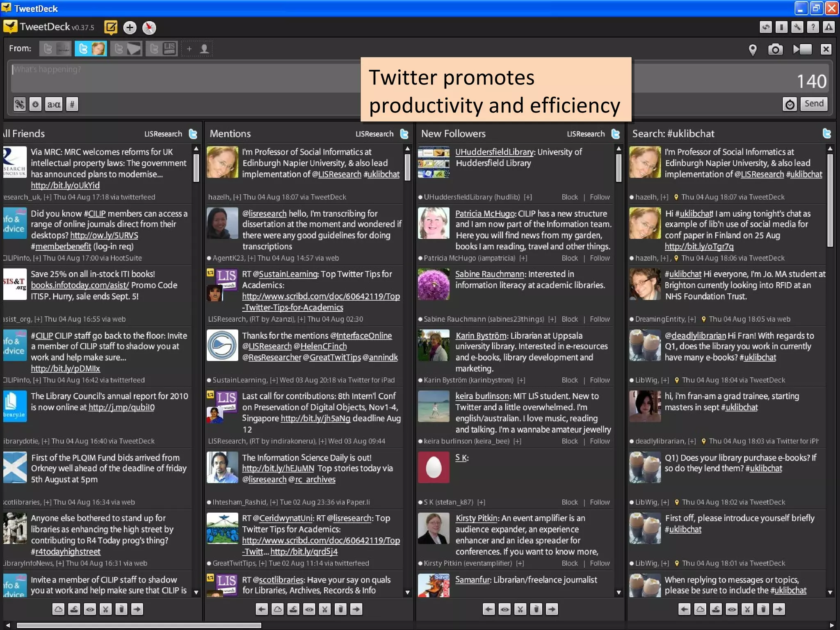840x630 pixels.
Task: Open filter tool in All Friends column
Action: coord(74,609)
